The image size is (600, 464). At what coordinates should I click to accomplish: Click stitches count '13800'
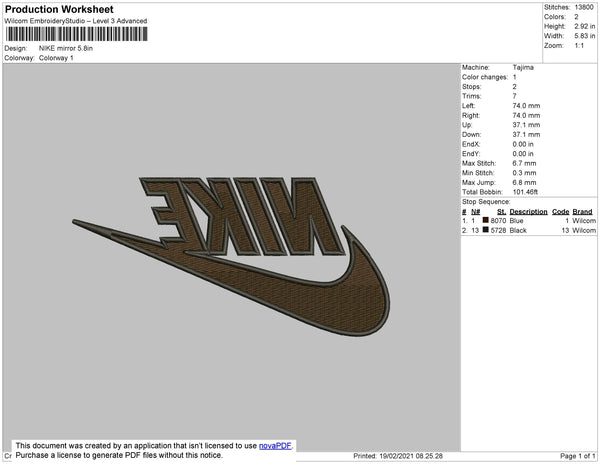click(x=584, y=7)
